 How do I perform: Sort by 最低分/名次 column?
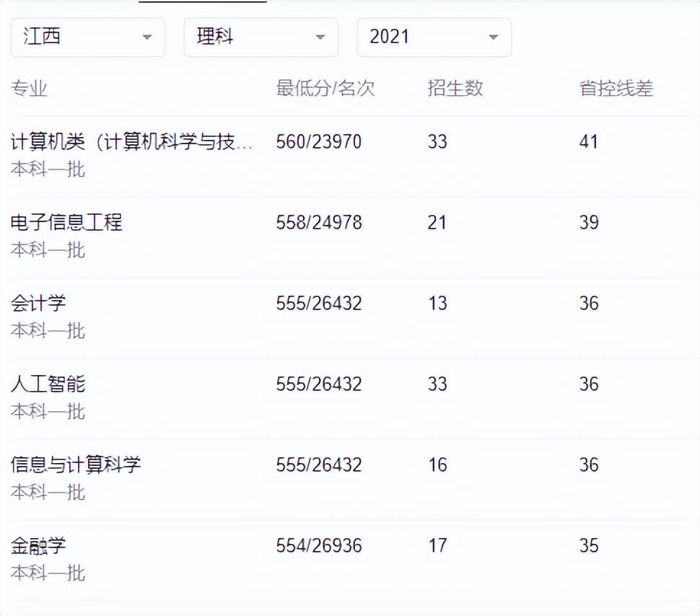pyautogui.click(x=325, y=88)
